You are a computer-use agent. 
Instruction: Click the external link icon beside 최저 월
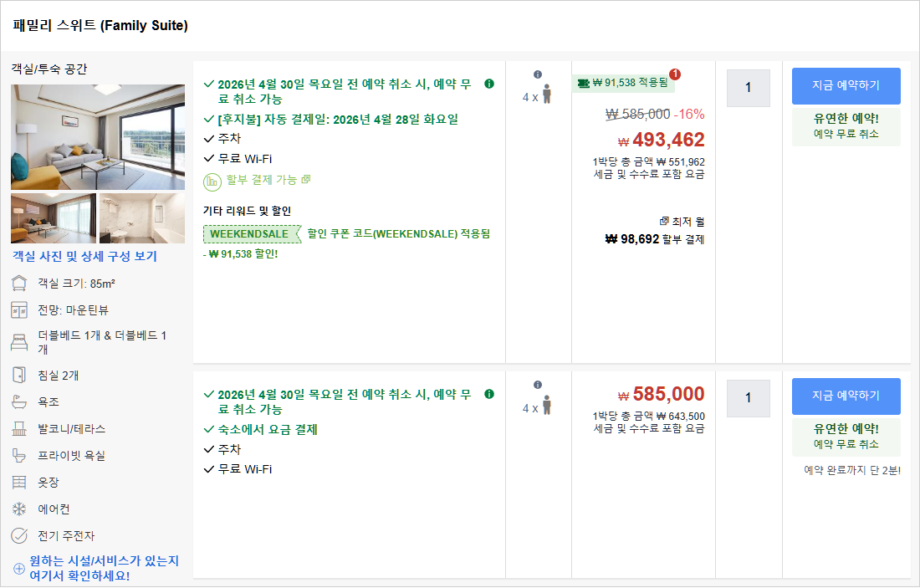tap(664, 222)
